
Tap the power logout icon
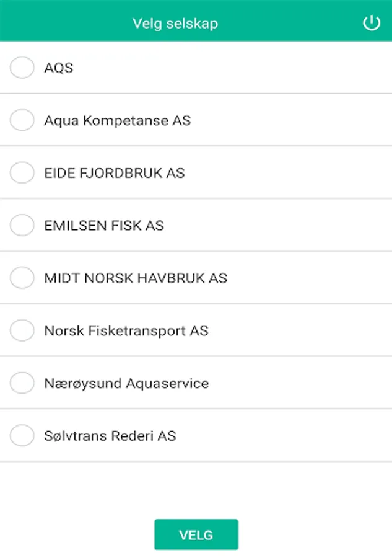point(371,24)
